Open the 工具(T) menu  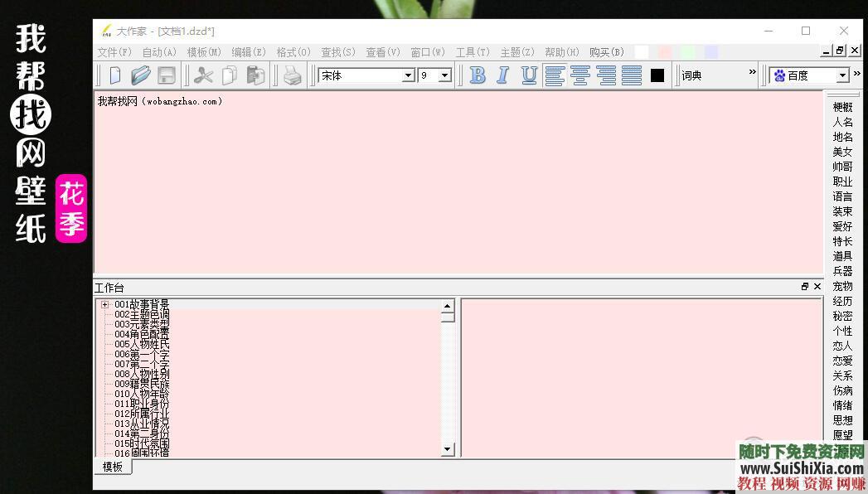pos(473,52)
